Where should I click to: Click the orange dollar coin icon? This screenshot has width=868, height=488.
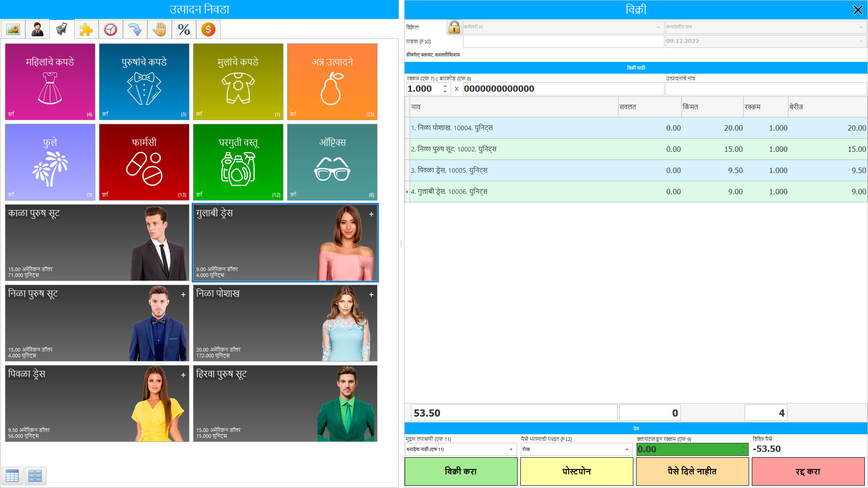point(208,30)
